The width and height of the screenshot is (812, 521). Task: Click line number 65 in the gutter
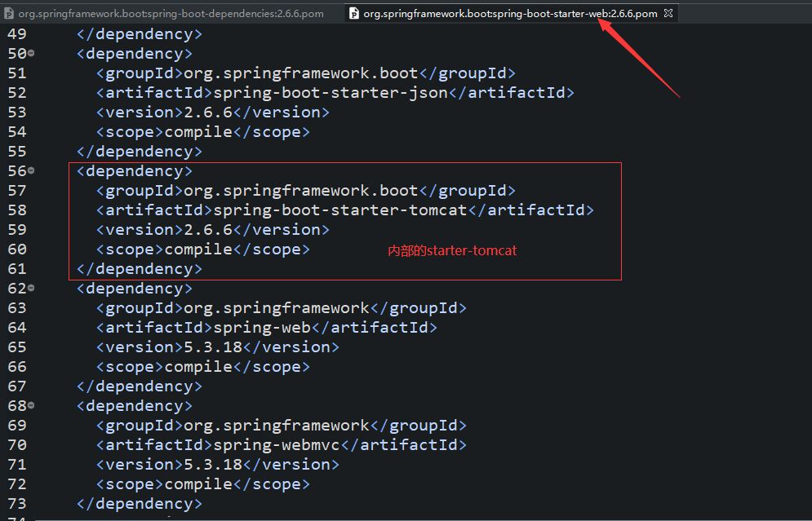16,347
